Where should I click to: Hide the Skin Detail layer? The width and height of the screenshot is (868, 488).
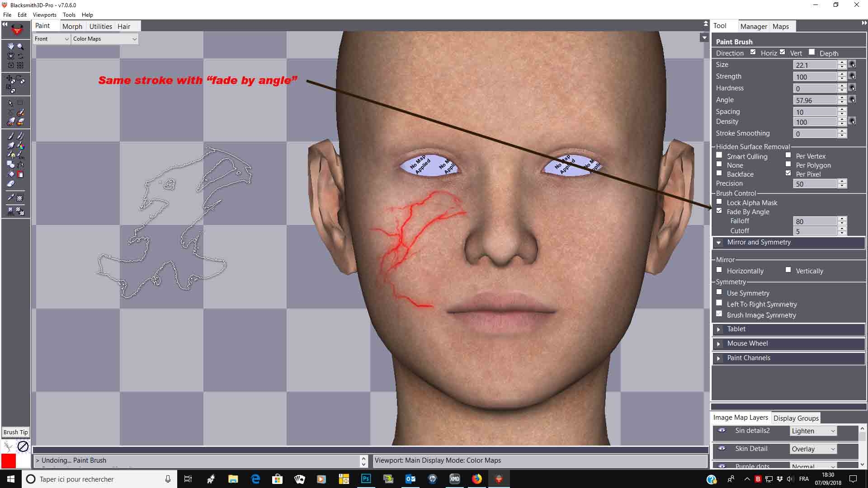pos(722,449)
